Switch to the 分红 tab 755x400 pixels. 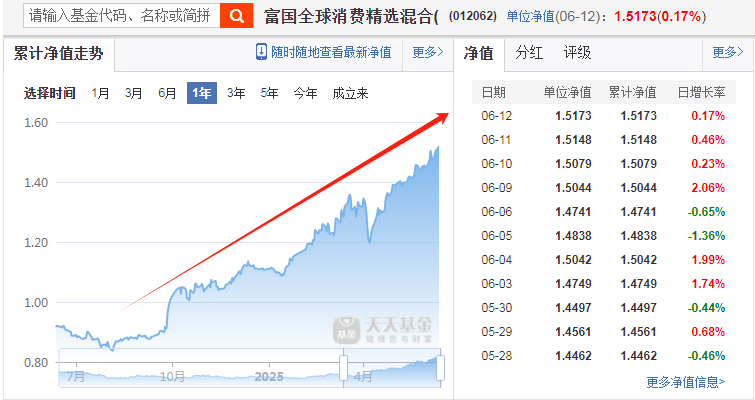click(x=529, y=52)
